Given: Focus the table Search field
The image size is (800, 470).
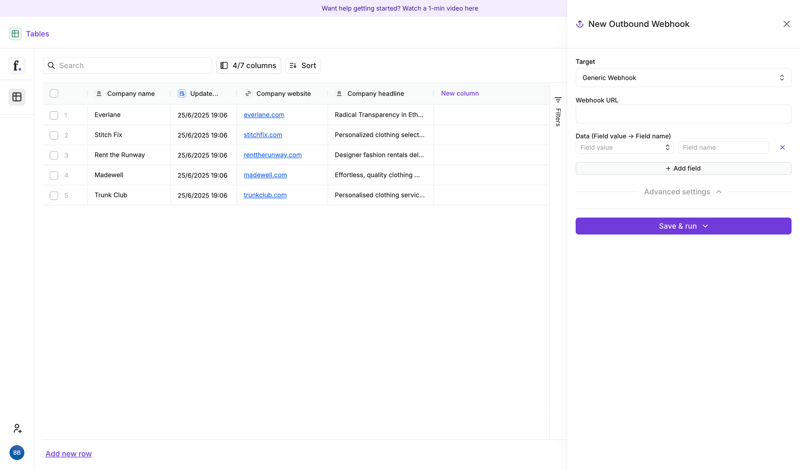Looking at the screenshot, I should coord(128,65).
